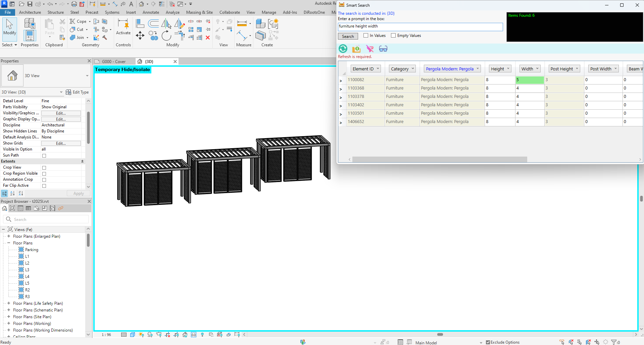The height and width of the screenshot is (345, 644).
Task: Click the glasses icon in Smart Search
Action: [383, 49]
